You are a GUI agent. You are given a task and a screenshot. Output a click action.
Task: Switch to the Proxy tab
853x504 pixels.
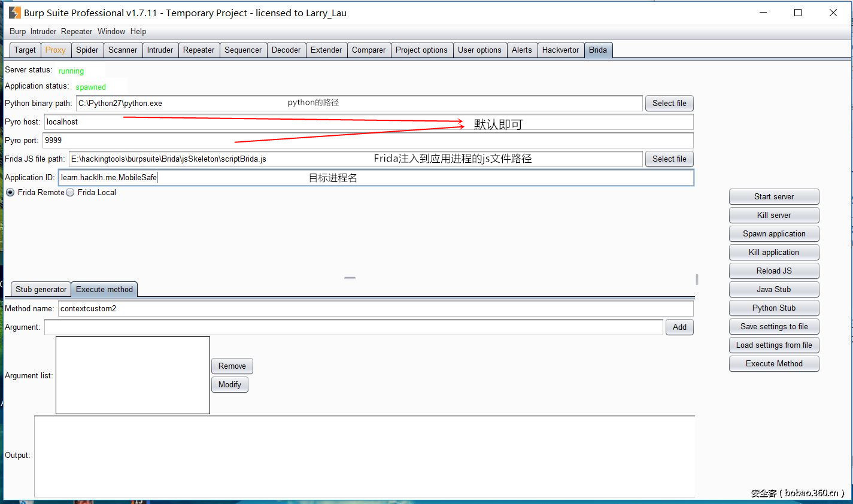tap(56, 50)
